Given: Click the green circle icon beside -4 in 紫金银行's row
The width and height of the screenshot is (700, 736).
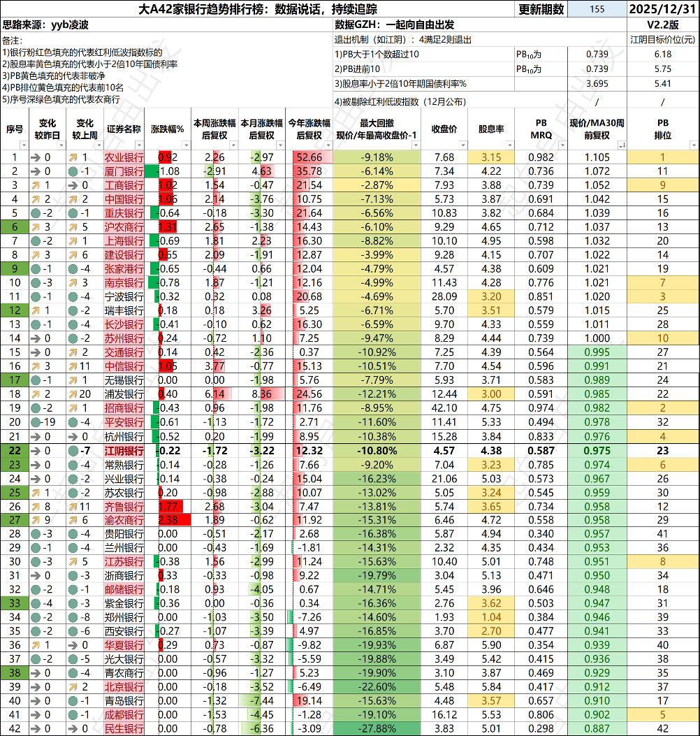Looking at the screenshot, I should coord(36,604).
